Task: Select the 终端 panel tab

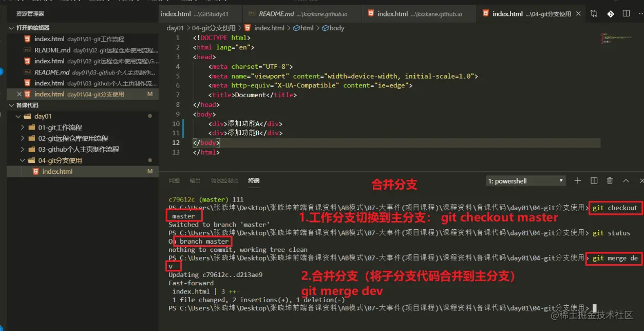Action: [254, 180]
